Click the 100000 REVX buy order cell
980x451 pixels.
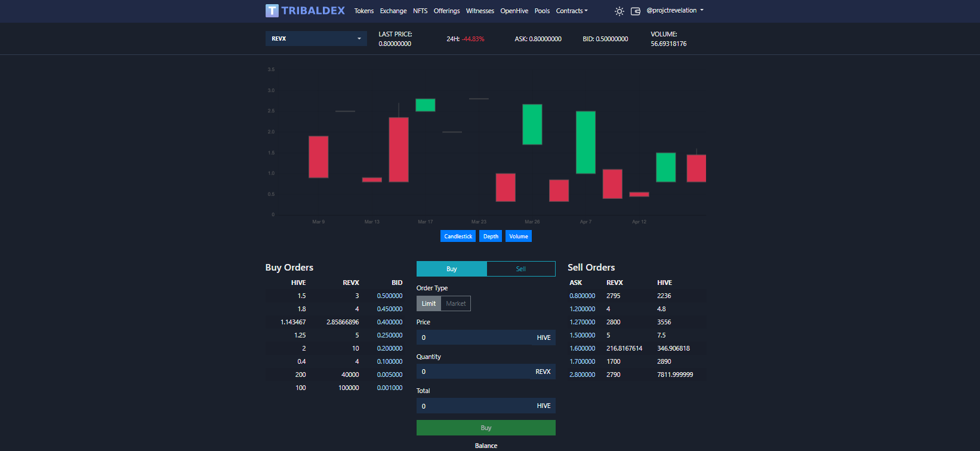[349, 388]
